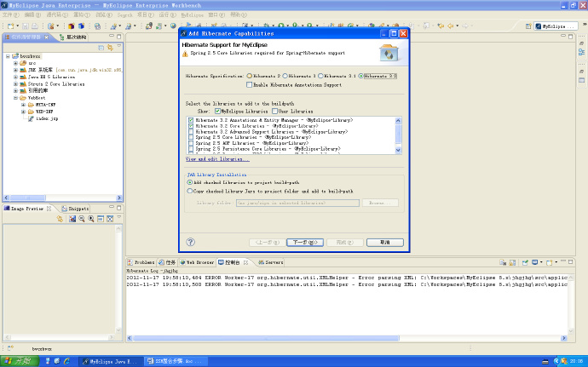
Task: Toggle the User Libraries checkbox
Action: tap(274, 111)
